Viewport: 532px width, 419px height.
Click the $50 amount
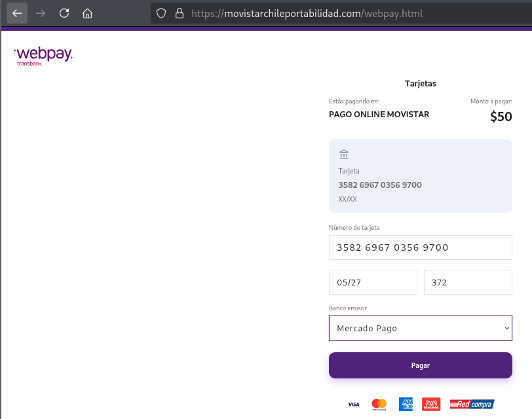(x=501, y=117)
